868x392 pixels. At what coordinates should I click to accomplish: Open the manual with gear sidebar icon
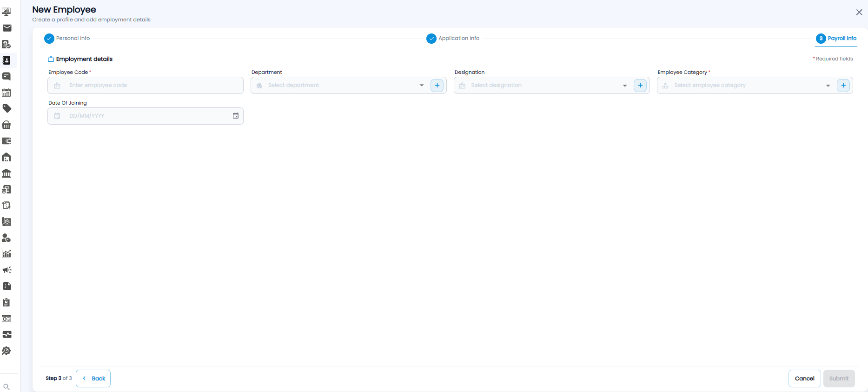point(7,221)
